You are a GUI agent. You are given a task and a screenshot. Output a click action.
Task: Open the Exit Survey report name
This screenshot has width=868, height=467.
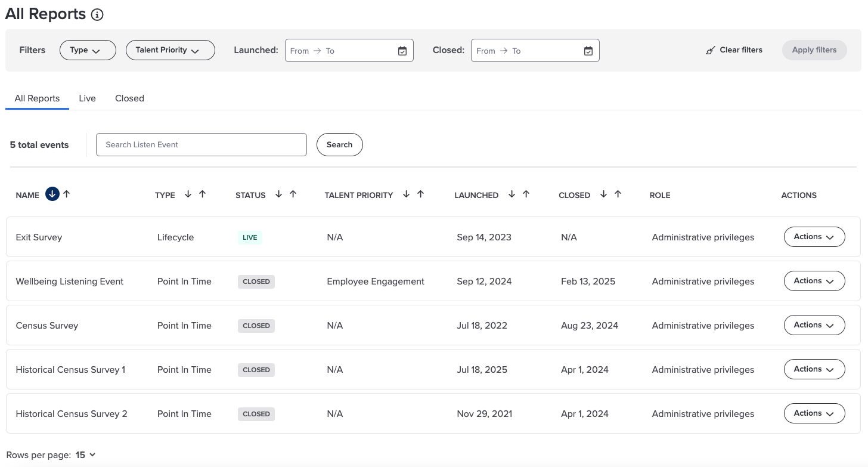[39, 237]
